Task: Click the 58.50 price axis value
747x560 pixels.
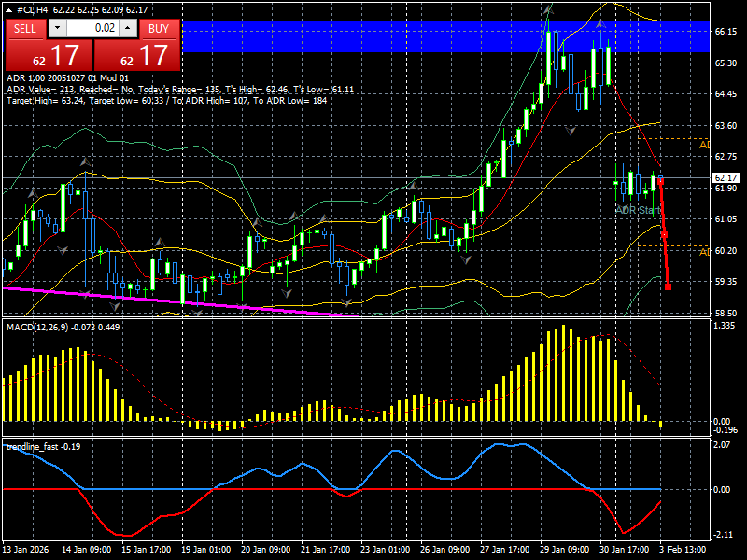Action: pyautogui.click(x=726, y=313)
